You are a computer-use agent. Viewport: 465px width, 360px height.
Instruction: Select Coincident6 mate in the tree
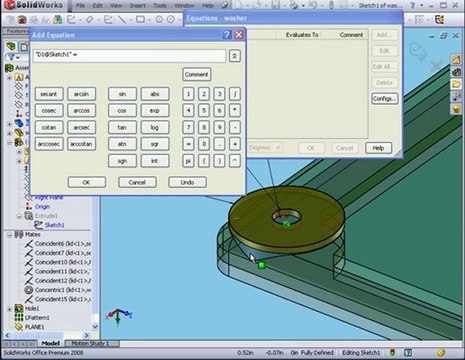pyautogui.click(x=63, y=244)
